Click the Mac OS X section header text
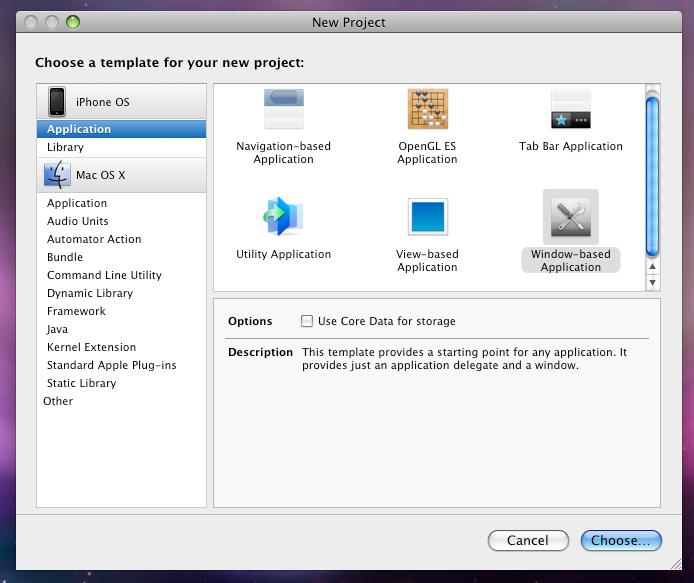Image resolution: width=694 pixels, height=583 pixels. (100, 175)
